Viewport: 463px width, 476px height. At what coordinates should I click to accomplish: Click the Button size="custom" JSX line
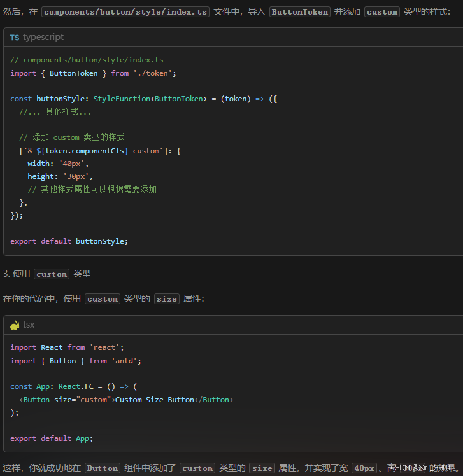tap(126, 400)
